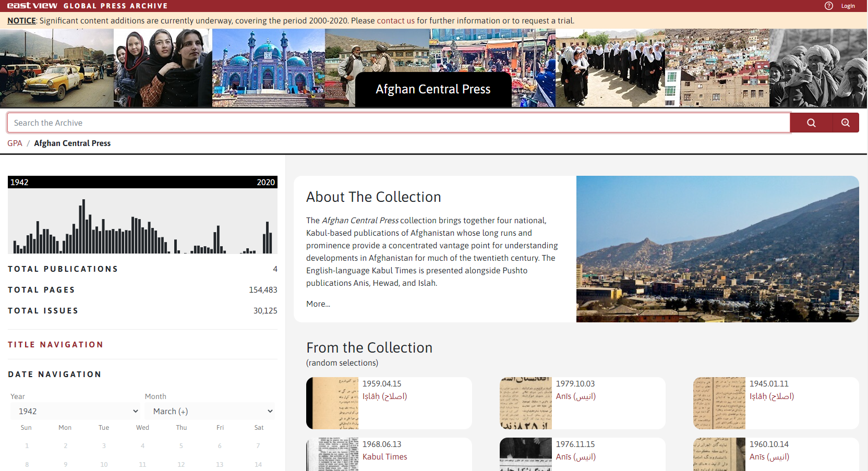Click the Afghan Central Press breadcrumb text
868x471 pixels.
(73, 143)
